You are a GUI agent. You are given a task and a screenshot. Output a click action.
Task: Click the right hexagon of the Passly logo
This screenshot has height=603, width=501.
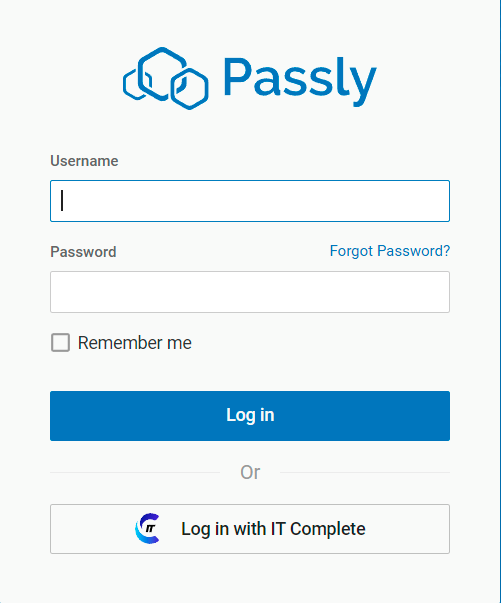point(190,89)
